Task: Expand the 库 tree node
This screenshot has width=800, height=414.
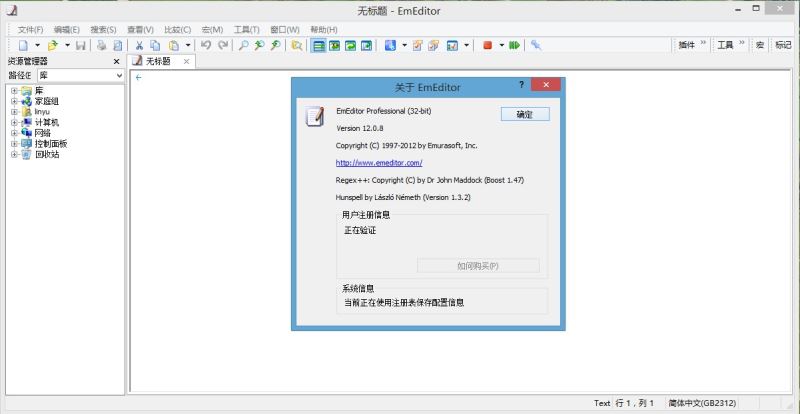Action: coord(14,91)
